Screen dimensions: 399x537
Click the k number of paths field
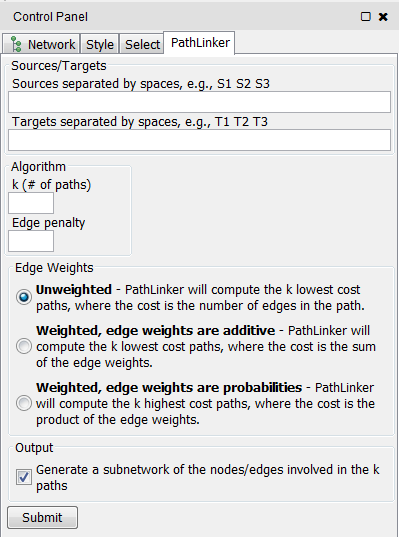click(x=31, y=203)
